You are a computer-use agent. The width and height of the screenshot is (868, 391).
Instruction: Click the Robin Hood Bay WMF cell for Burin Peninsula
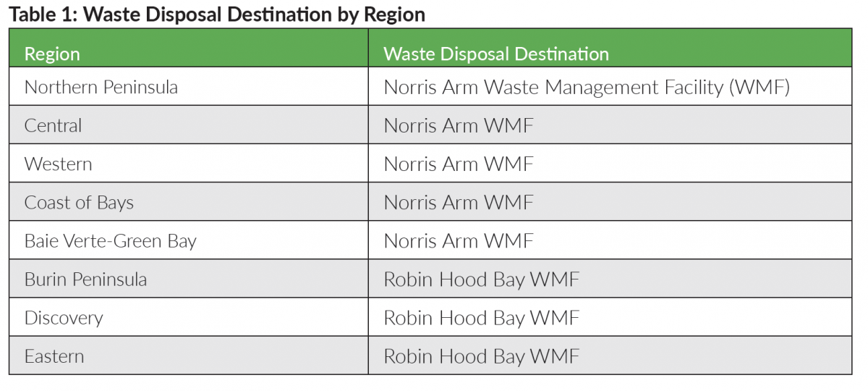coord(481,279)
